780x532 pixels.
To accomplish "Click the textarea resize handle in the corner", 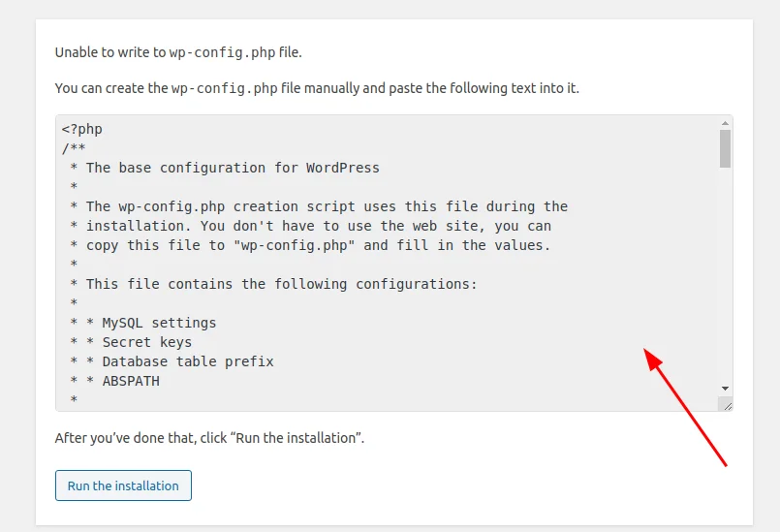I will click(728, 406).
